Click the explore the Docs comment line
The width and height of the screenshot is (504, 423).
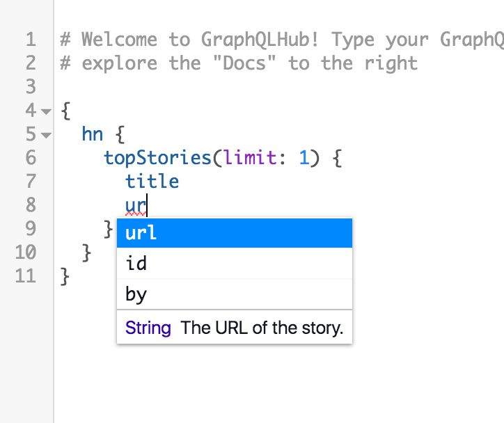(239, 63)
